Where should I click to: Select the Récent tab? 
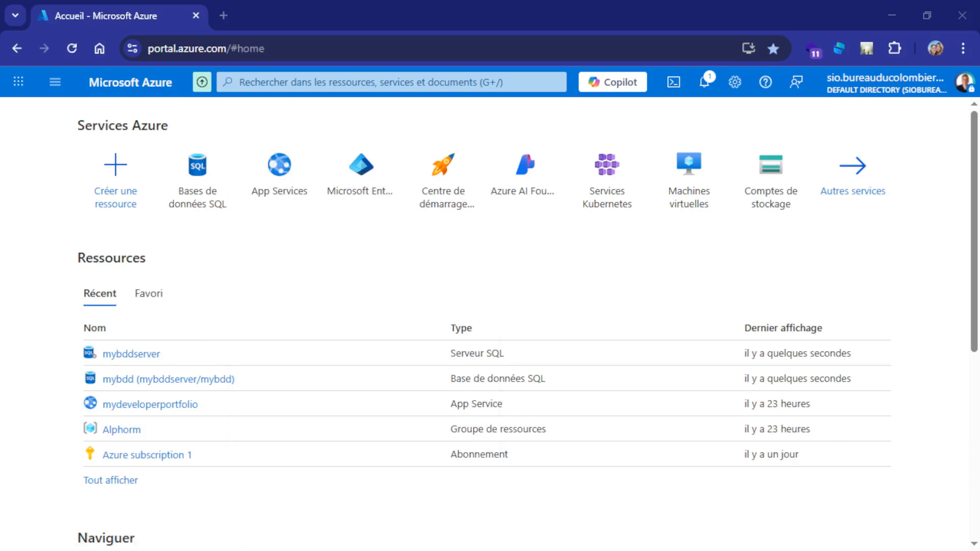click(x=100, y=293)
